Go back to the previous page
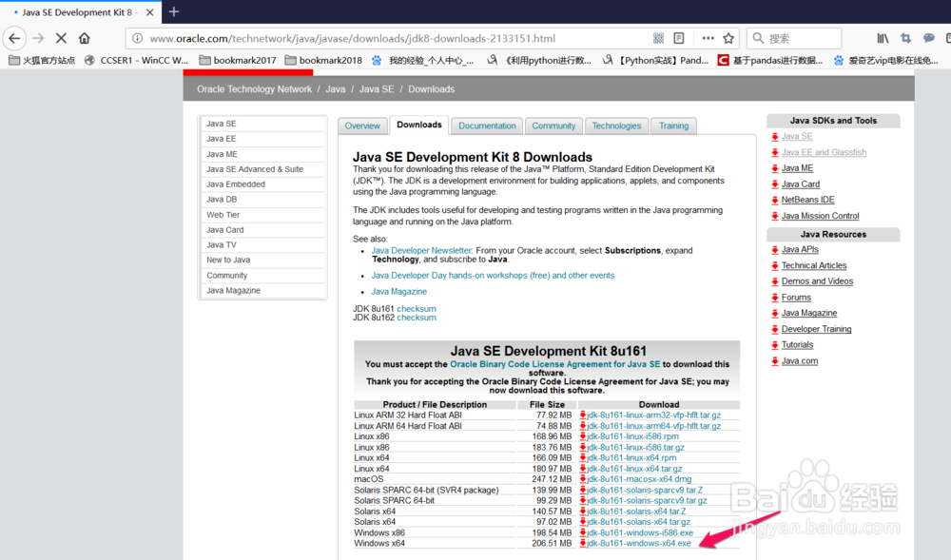The height and width of the screenshot is (560, 951). point(14,38)
